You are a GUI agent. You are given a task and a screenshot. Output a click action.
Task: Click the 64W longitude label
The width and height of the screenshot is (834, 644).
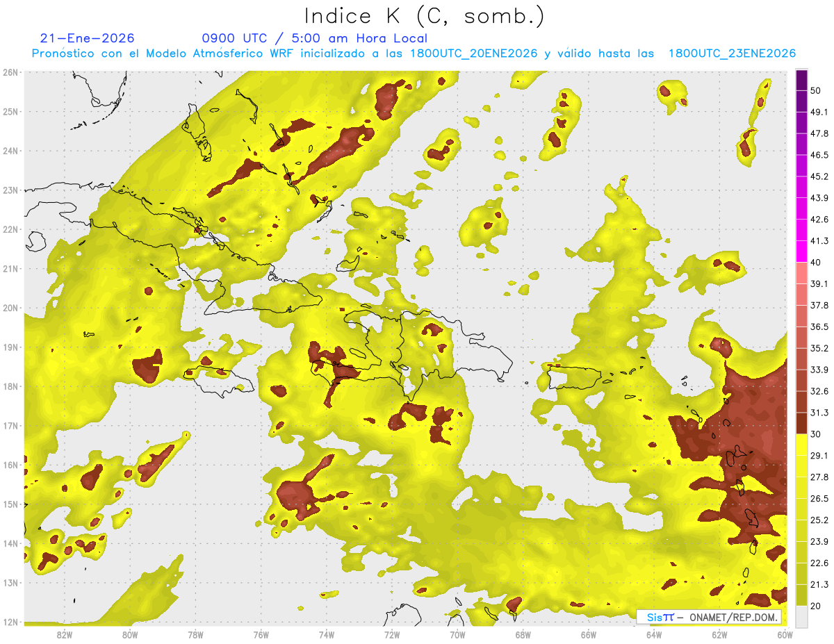(654, 634)
